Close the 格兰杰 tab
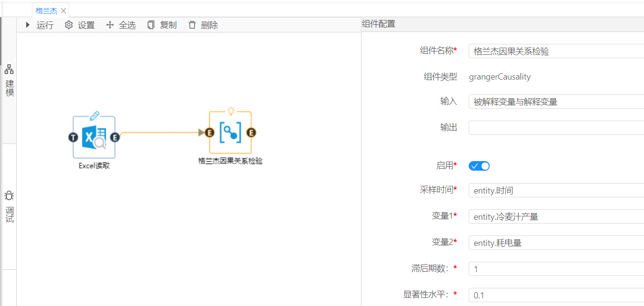Viewport: 644px width, 306px height. tap(63, 10)
